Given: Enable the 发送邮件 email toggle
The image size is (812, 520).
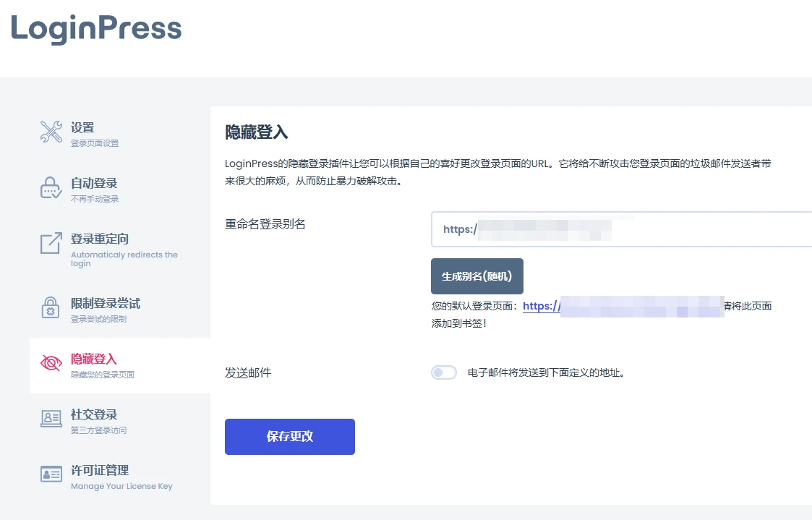Looking at the screenshot, I should pos(444,371).
